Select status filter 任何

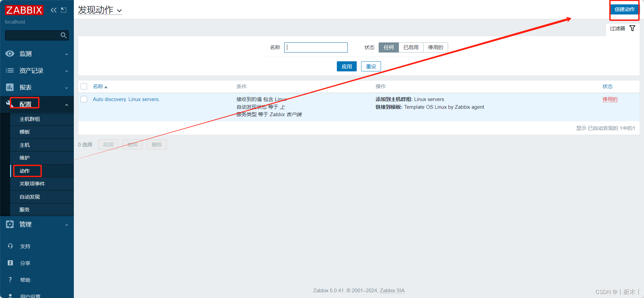[388, 47]
